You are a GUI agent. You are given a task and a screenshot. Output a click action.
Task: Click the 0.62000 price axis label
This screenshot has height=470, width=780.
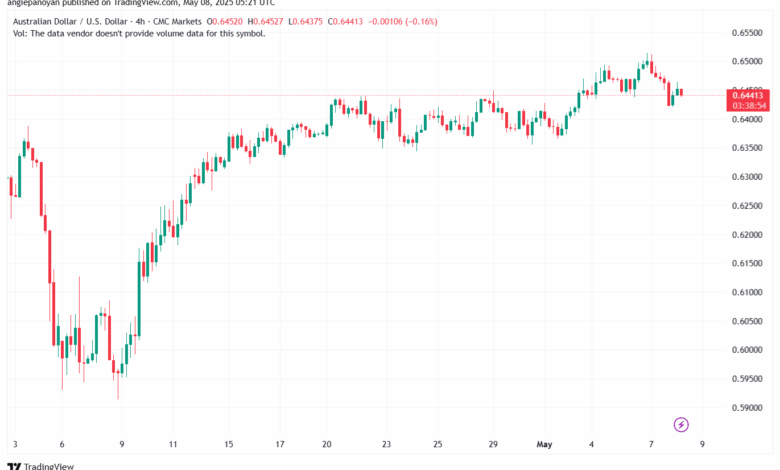click(747, 234)
